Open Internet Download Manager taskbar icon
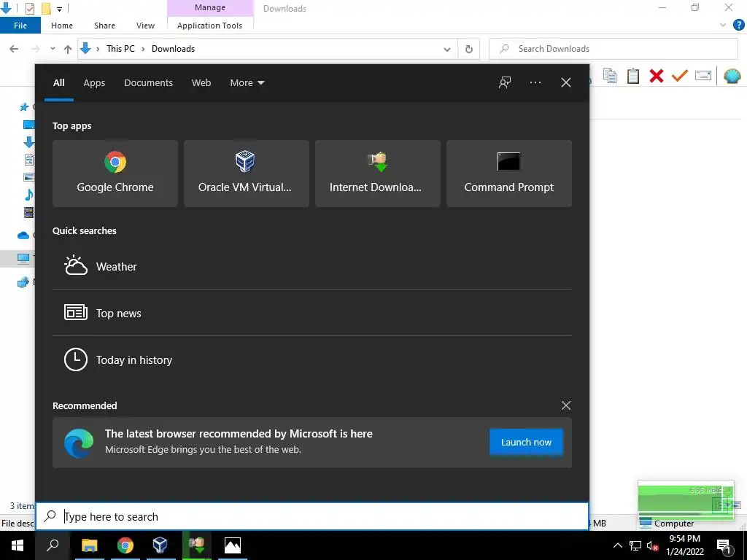This screenshot has height=560, width=747. [196, 545]
